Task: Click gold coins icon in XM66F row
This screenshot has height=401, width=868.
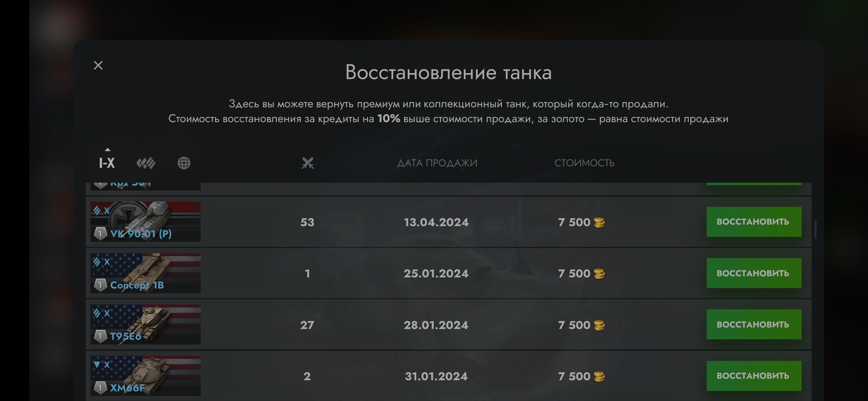Action: click(599, 376)
